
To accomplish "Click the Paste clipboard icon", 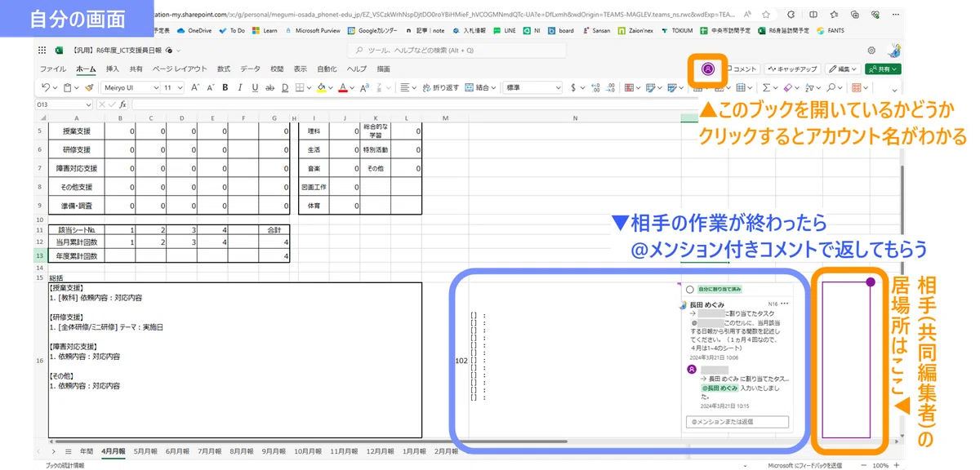I will (x=67, y=87).
